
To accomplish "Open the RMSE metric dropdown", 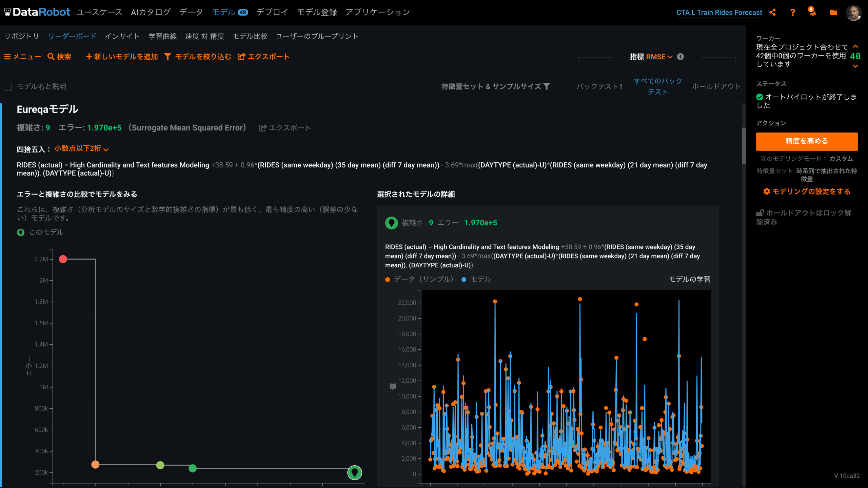I will 659,57.
